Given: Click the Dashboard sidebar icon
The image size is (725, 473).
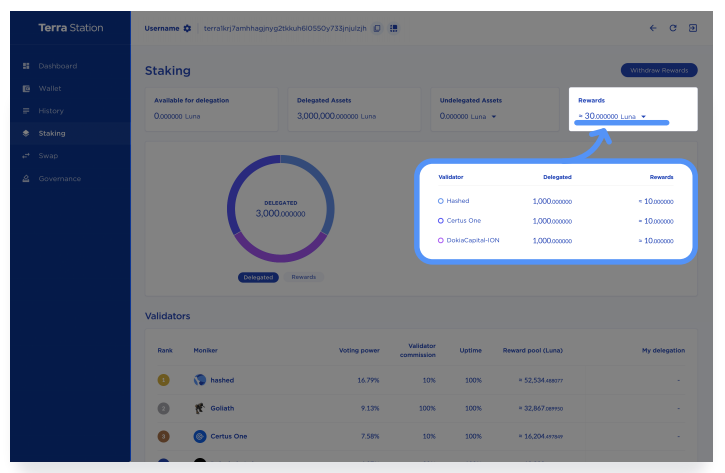Looking at the screenshot, I should tap(26, 66).
